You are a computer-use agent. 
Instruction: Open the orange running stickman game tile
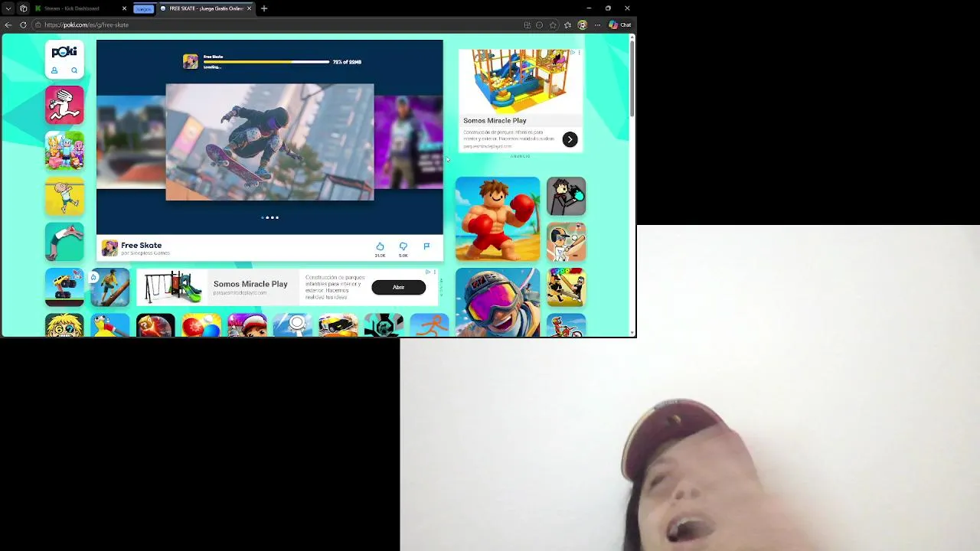[430, 325]
